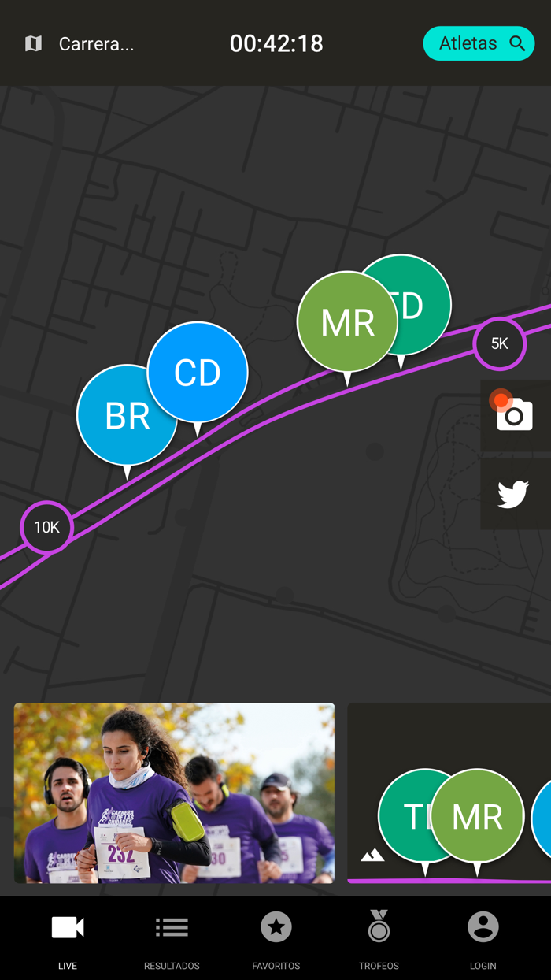Viewport: 551px width, 980px height.
Task: Tap the 5K checkpoint marker
Action: (x=500, y=343)
